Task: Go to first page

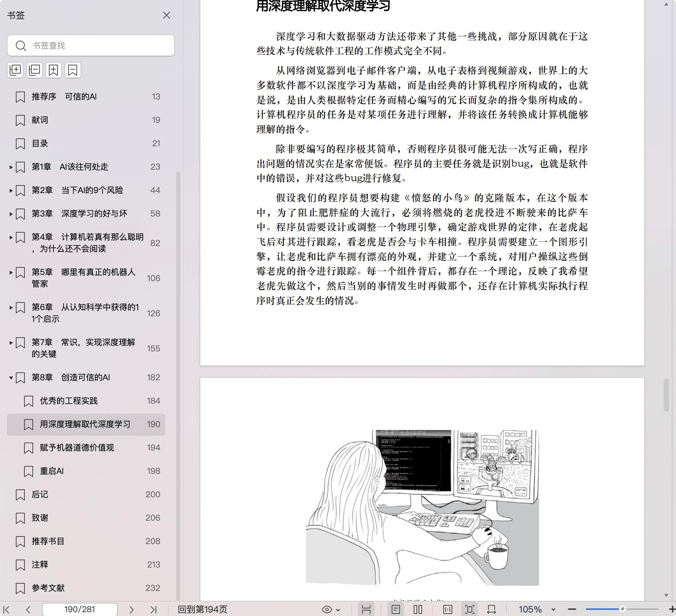Action: pos(6,609)
